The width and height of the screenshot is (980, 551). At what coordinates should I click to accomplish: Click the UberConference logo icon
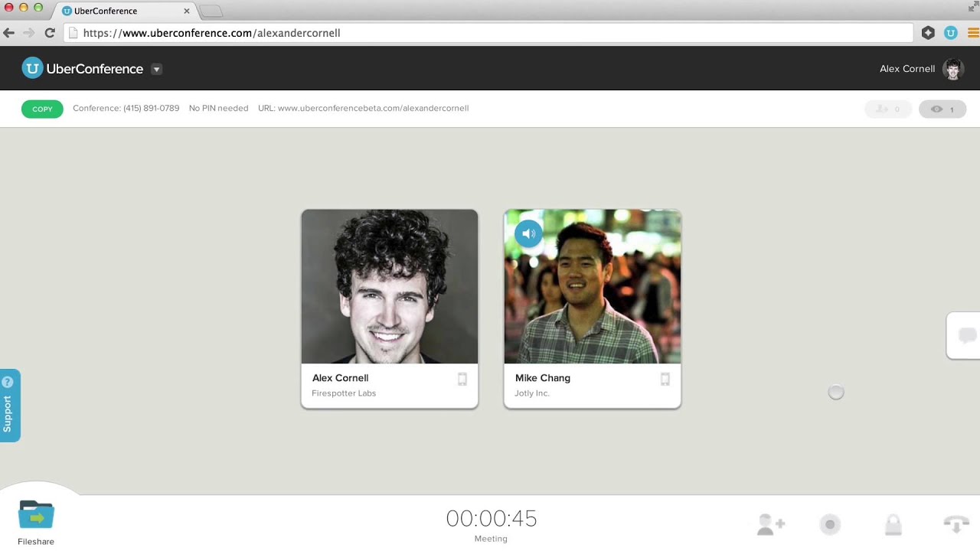(x=32, y=68)
